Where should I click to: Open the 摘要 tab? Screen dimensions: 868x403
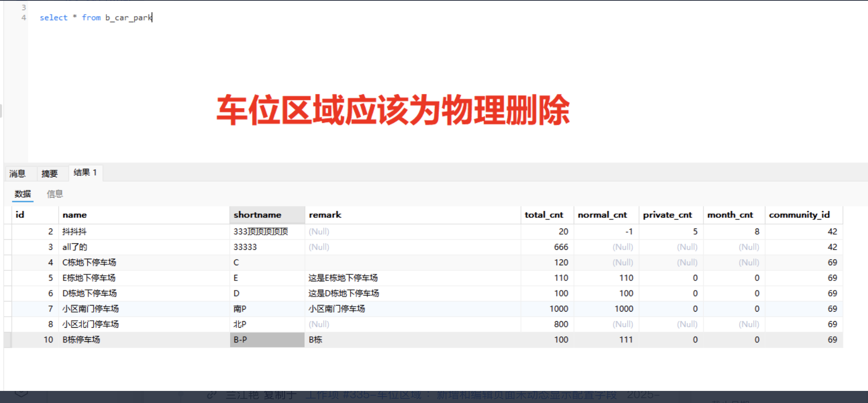50,173
